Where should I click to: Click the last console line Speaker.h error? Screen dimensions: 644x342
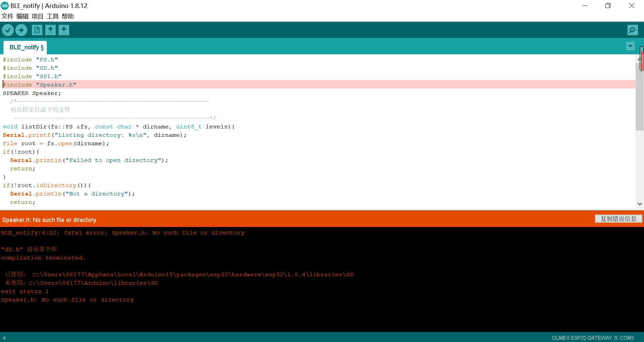click(x=67, y=300)
